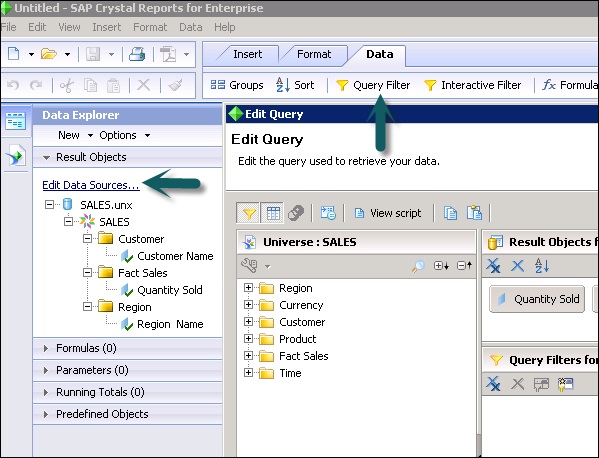The height and width of the screenshot is (458, 599).
Task: Open the File menu
Action: pos(8,27)
